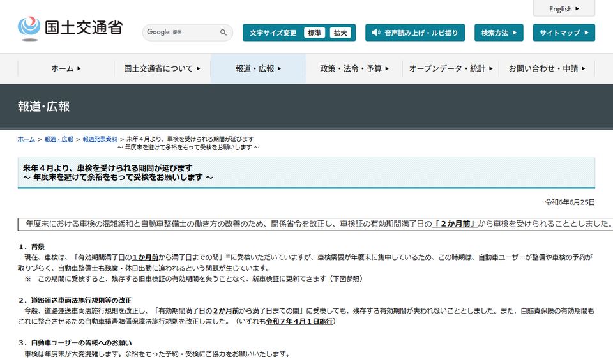613x364 pixels.
Task: Click the underlined text 令和7年4月1日施行
Action: pyautogui.click(x=299, y=321)
